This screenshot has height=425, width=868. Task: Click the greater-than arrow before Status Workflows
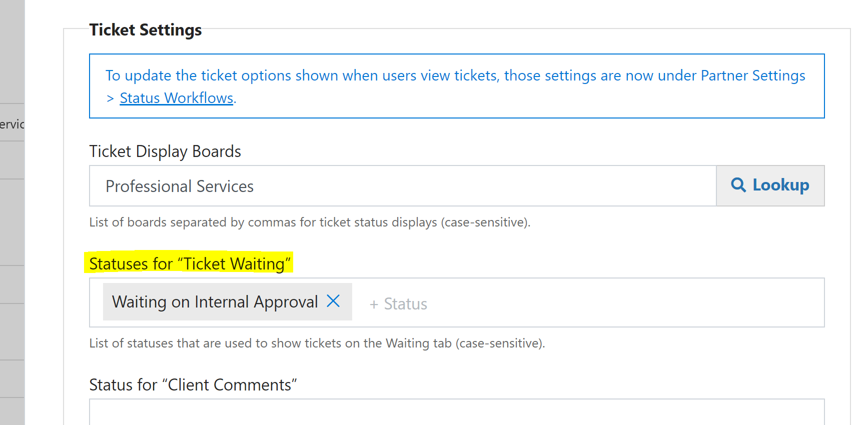click(x=110, y=98)
